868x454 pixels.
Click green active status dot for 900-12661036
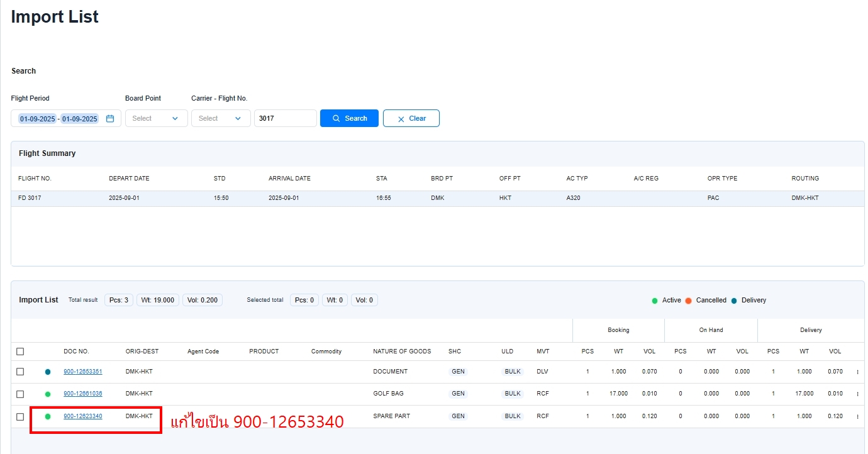click(x=48, y=394)
